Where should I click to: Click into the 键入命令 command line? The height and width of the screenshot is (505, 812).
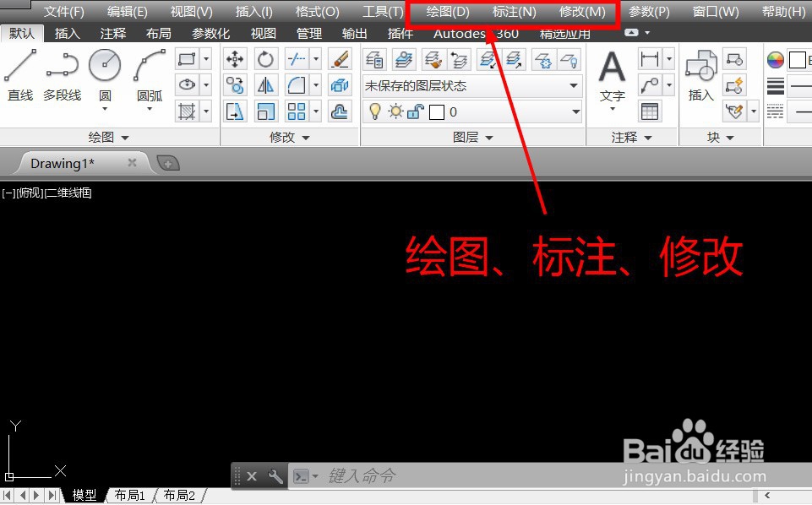pos(518,475)
